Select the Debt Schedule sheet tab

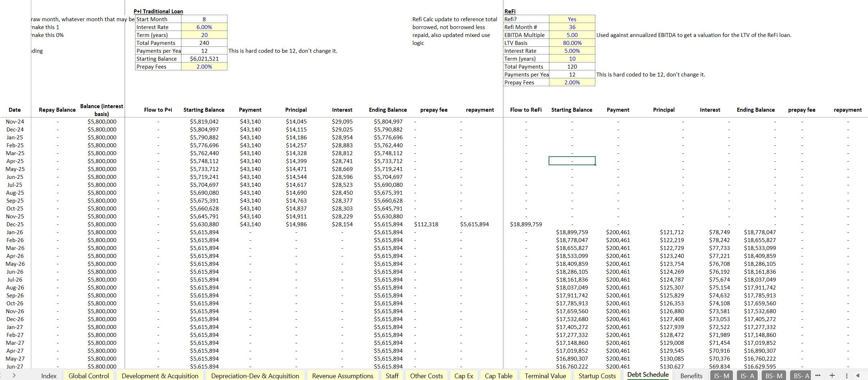pos(648,375)
